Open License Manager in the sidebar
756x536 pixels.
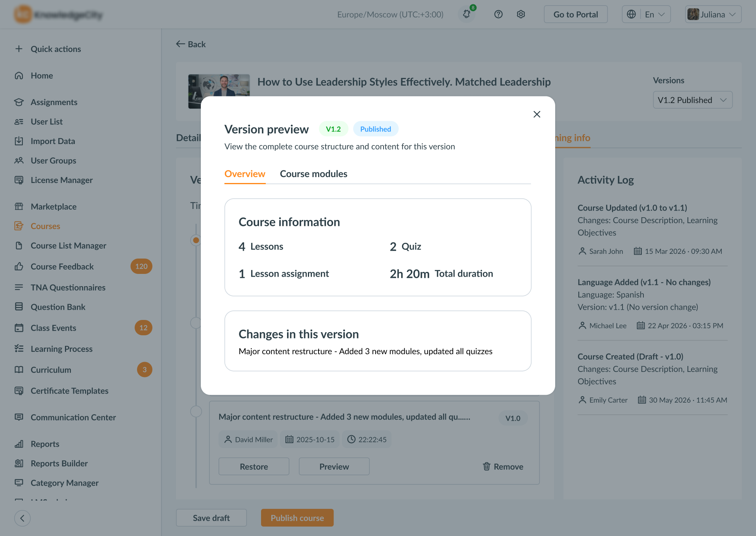pos(62,180)
